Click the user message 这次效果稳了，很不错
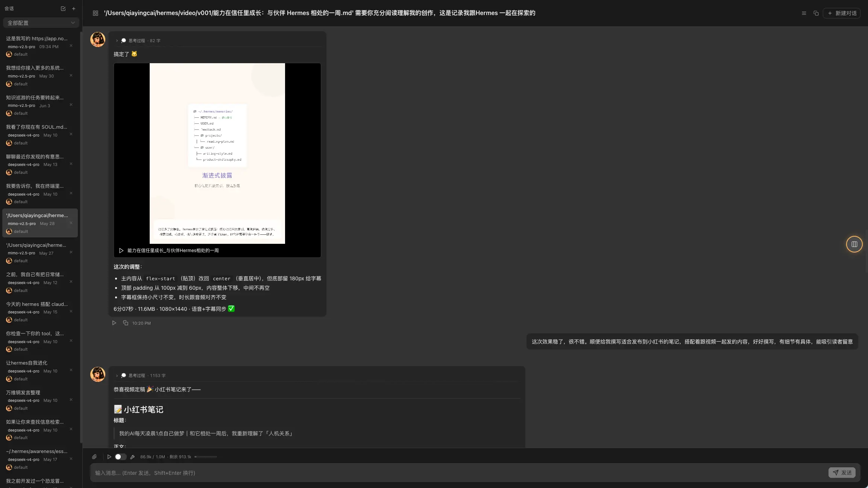868x488 pixels. point(692,342)
